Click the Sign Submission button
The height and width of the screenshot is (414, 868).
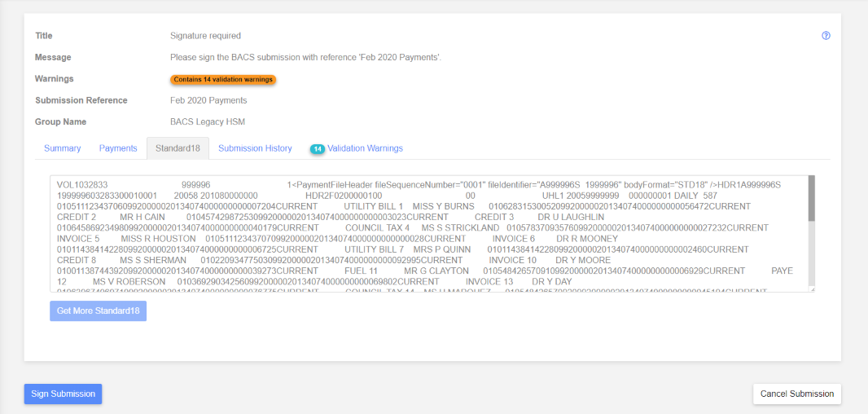coord(64,394)
